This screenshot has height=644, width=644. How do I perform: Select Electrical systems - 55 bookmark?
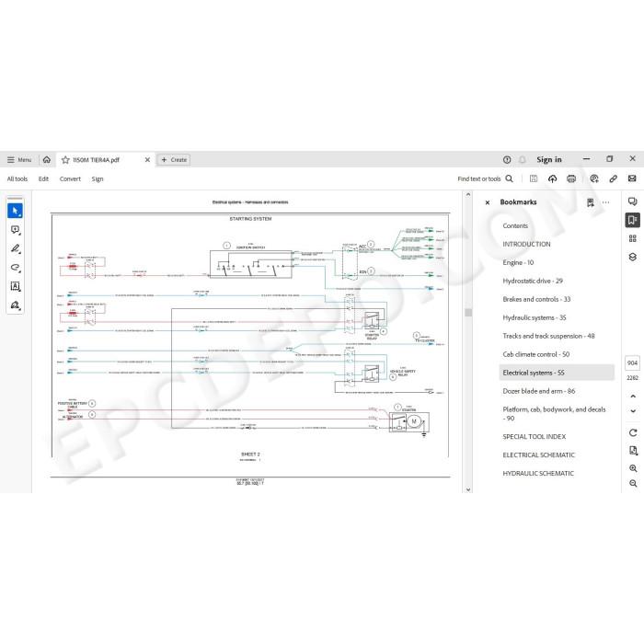point(557,373)
